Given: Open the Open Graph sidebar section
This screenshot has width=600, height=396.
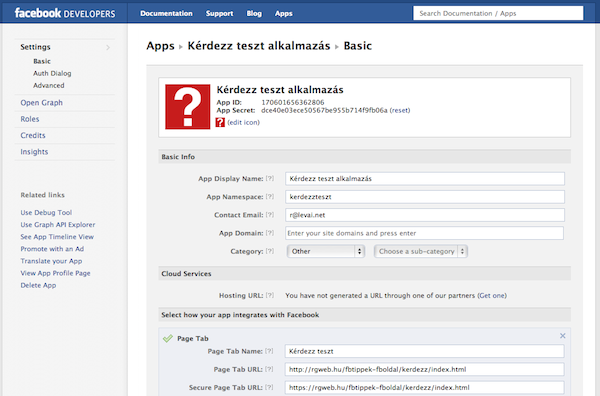Looking at the screenshot, I should click(x=41, y=103).
